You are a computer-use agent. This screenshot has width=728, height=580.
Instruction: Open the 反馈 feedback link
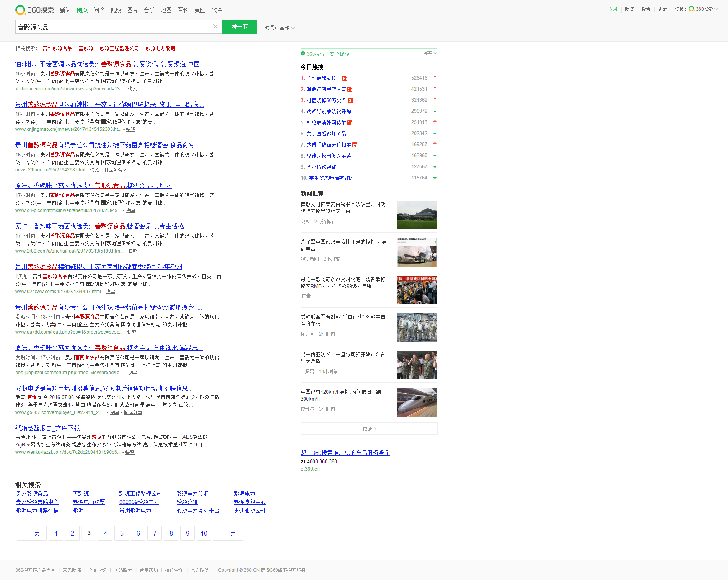pos(629,9)
